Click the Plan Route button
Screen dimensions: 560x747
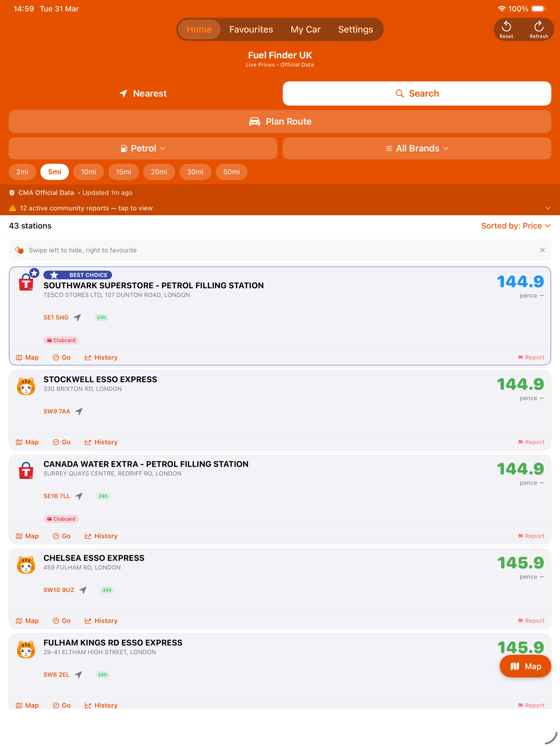click(x=279, y=121)
